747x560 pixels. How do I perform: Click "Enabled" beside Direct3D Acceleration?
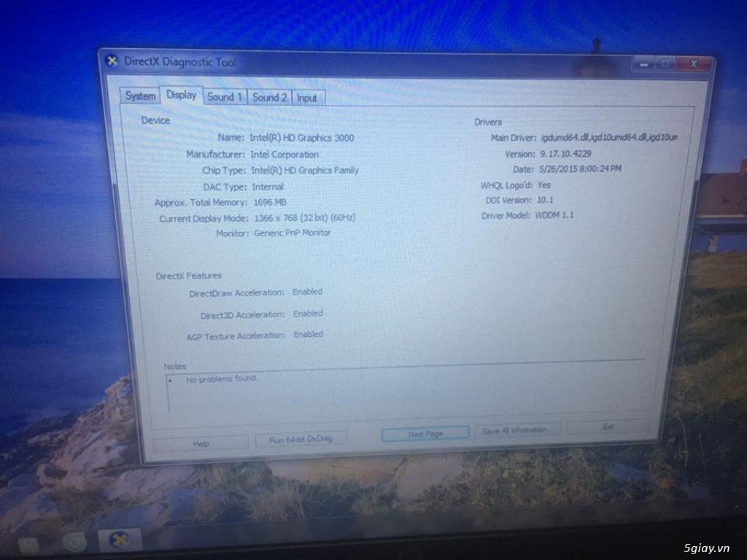pos(308,314)
